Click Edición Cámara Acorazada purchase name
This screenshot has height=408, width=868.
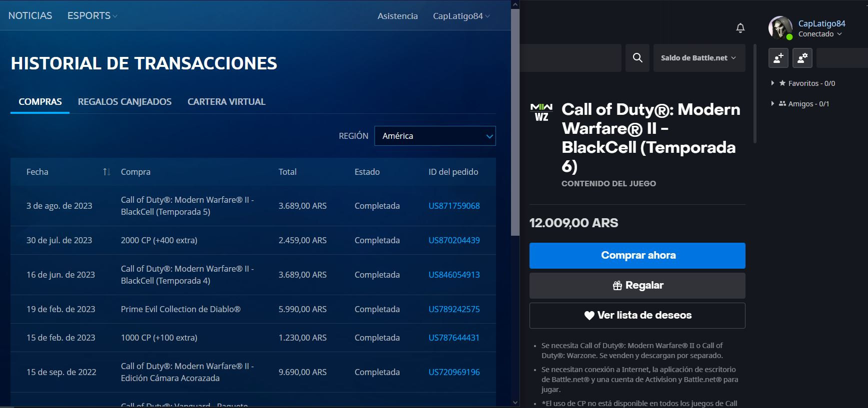187,372
